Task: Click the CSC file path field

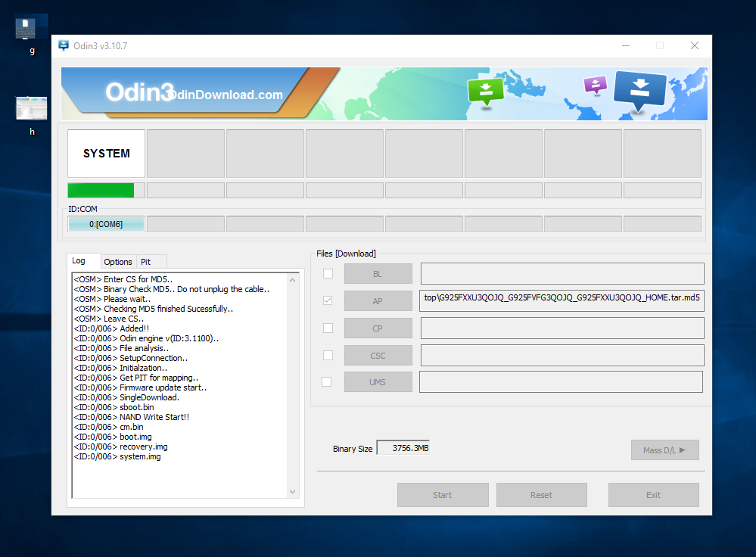Action: pyautogui.click(x=562, y=356)
